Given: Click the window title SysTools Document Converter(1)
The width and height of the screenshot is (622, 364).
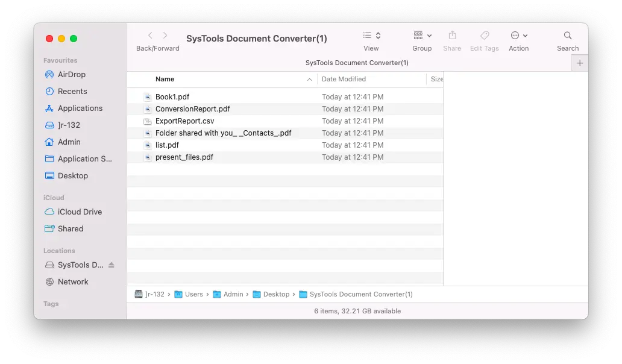Looking at the screenshot, I should [257, 39].
